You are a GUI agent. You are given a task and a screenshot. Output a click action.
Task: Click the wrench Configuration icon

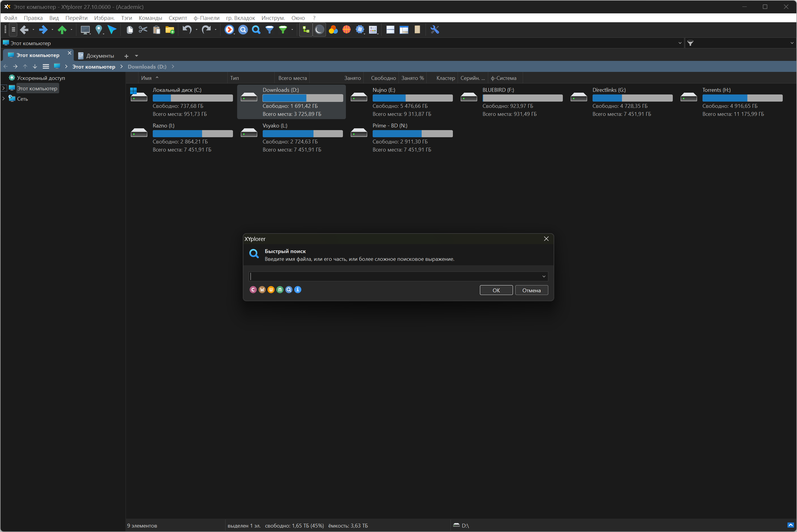point(434,30)
